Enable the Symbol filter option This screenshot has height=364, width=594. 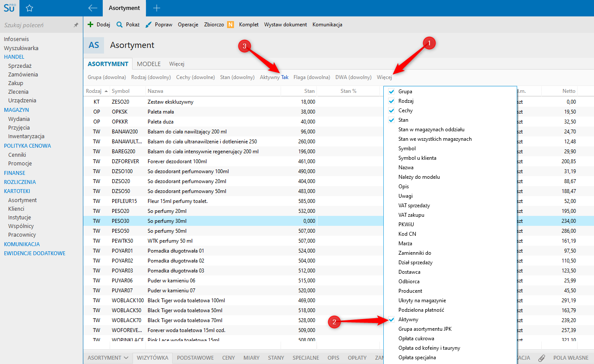(x=407, y=149)
